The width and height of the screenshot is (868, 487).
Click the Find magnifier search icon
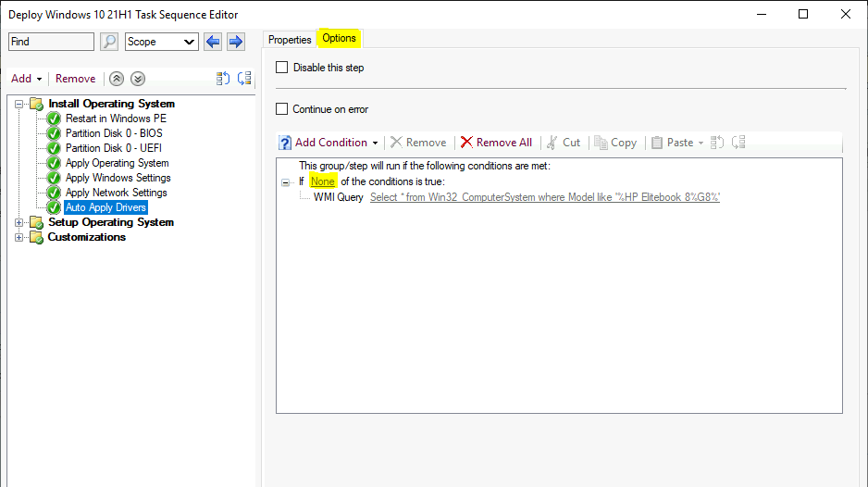pos(109,42)
